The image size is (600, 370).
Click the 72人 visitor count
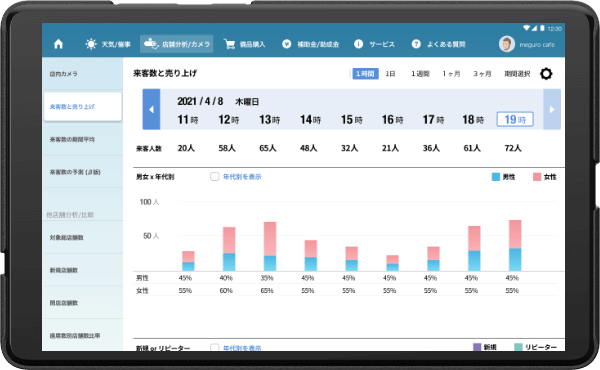coord(513,148)
